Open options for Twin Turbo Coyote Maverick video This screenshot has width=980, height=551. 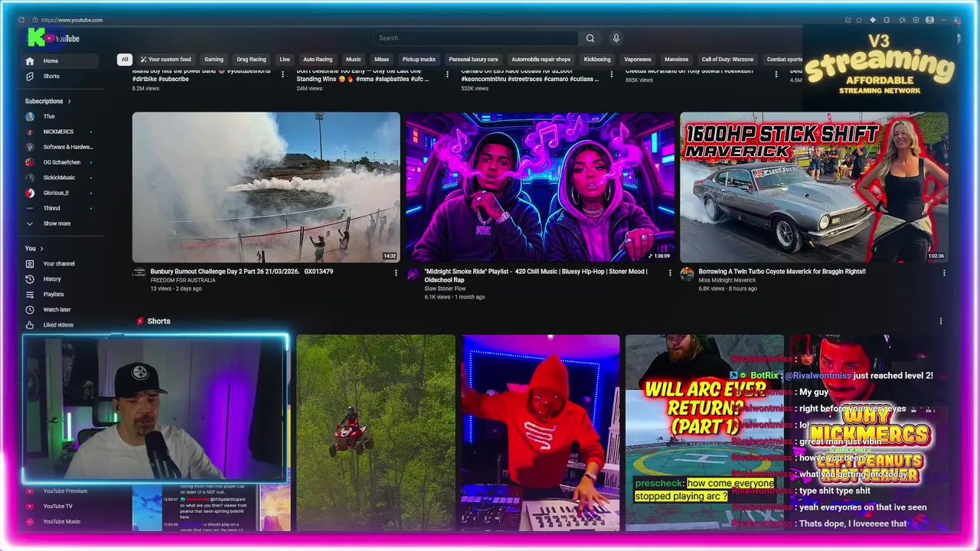tap(944, 273)
